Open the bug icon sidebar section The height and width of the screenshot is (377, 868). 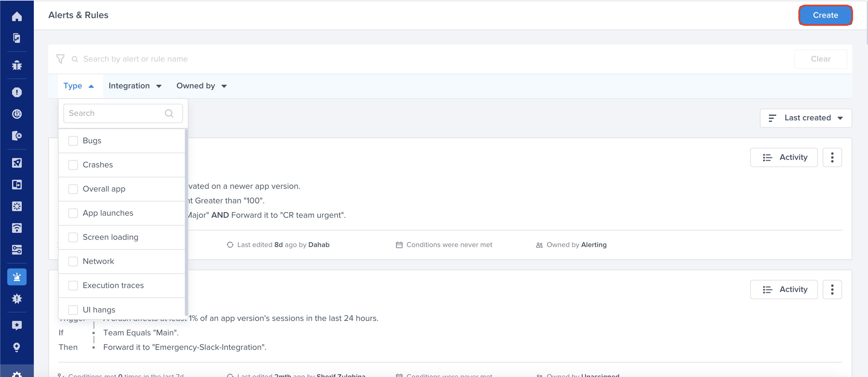17,65
